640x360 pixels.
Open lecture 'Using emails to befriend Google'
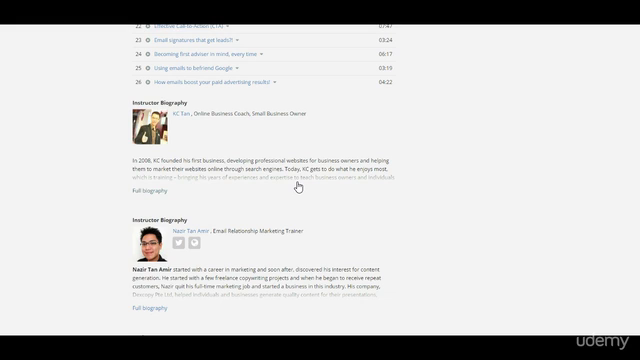pyautogui.click(x=193, y=68)
